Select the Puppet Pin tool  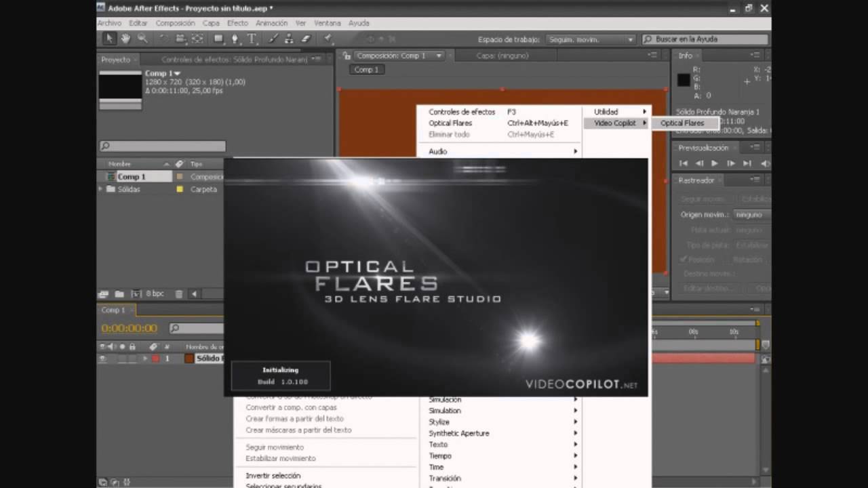(x=328, y=39)
